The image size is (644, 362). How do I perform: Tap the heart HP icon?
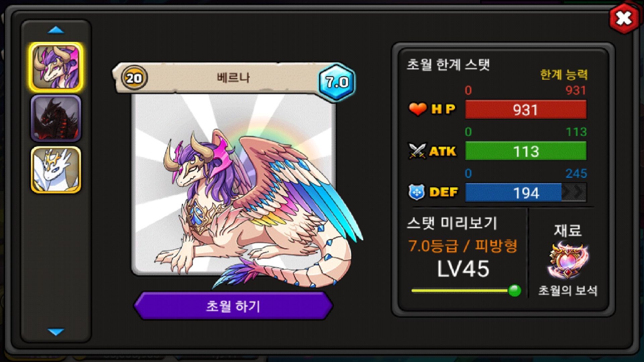(x=418, y=109)
